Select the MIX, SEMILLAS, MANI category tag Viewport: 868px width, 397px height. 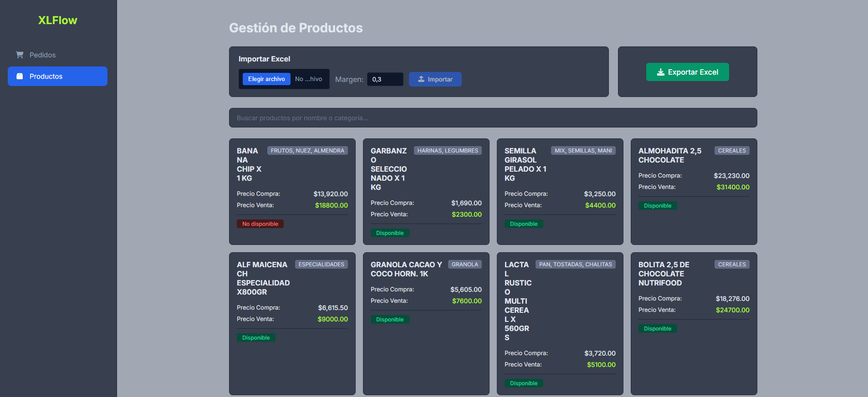pos(583,151)
